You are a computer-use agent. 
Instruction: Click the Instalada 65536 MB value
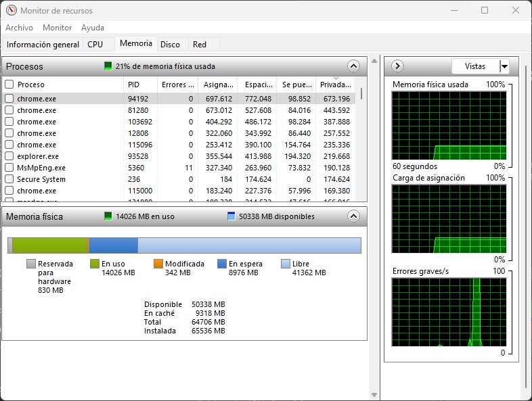(208, 331)
